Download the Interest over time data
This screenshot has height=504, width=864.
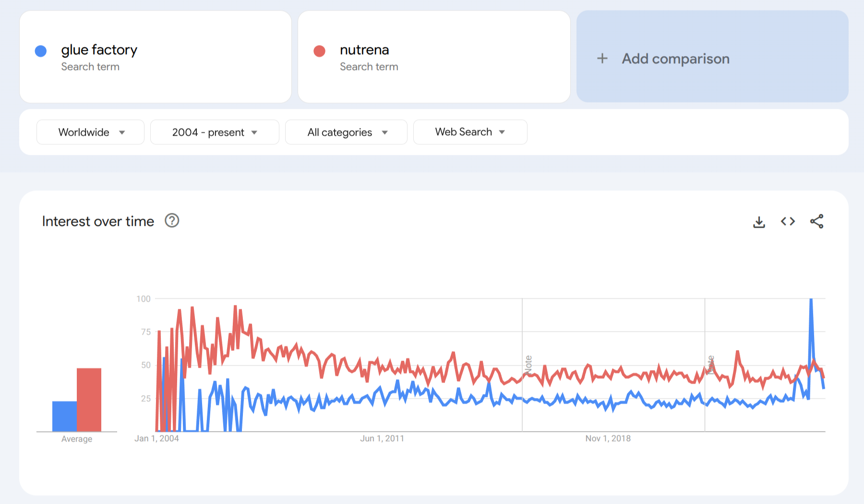pyautogui.click(x=759, y=222)
